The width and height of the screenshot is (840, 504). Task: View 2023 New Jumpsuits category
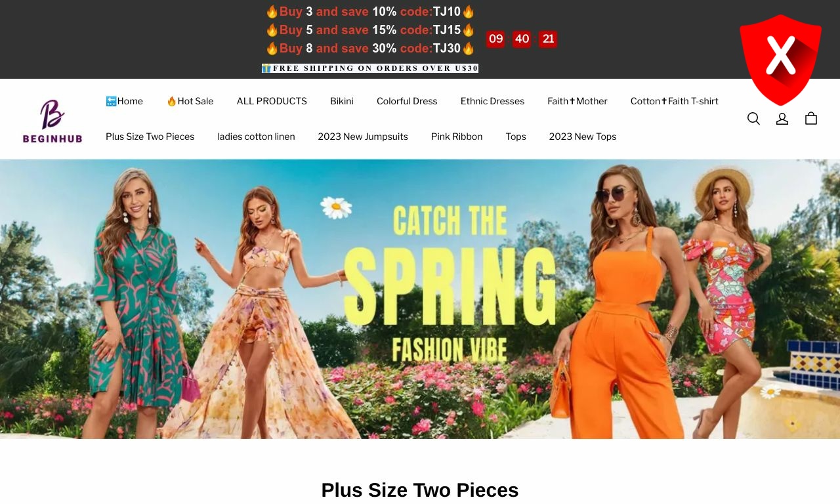tap(363, 136)
